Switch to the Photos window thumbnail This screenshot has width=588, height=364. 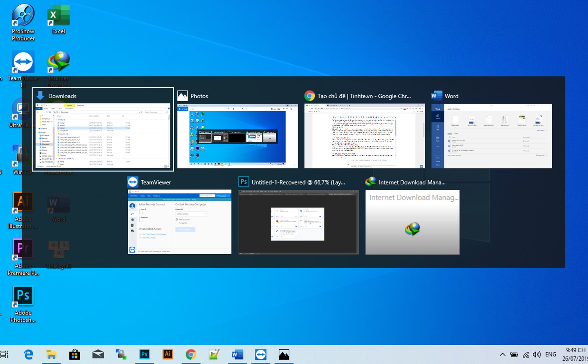coord(237,136)
